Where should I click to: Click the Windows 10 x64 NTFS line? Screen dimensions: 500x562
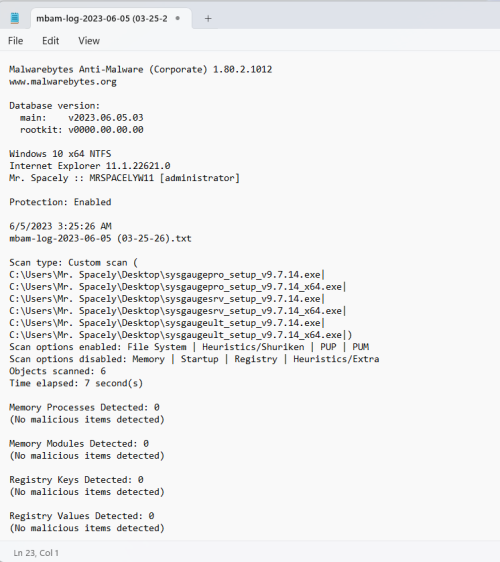pyautogui.click(x=60, y=154)
